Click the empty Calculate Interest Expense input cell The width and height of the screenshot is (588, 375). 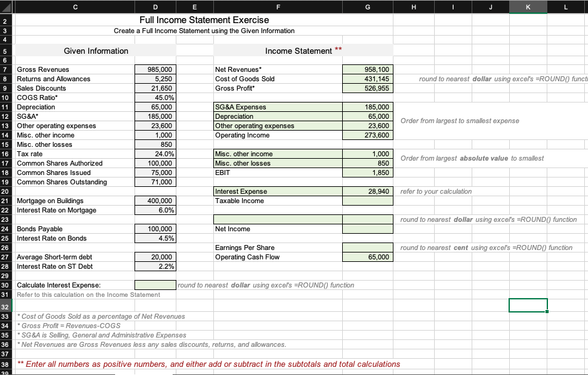point(155,286)
